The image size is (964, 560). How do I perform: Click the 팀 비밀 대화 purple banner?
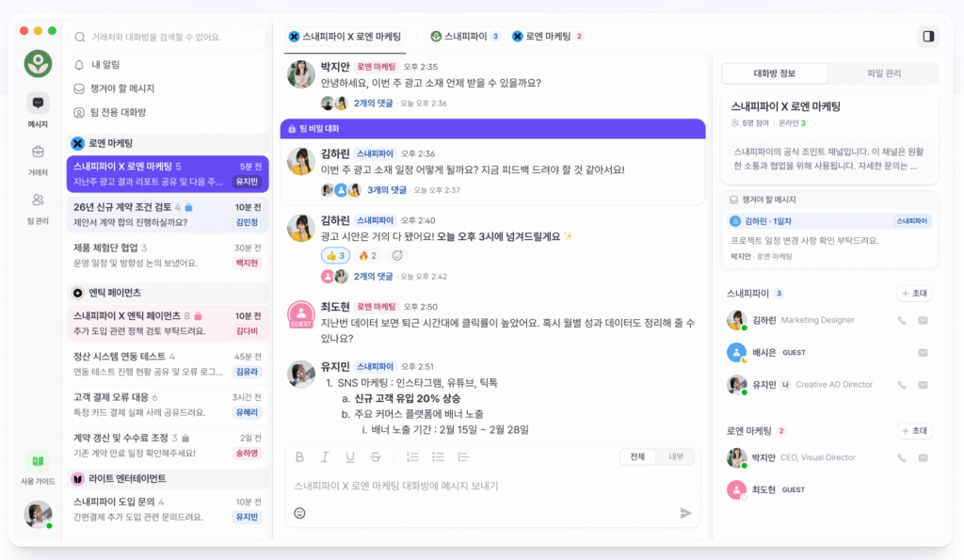[x=492, y=129]
